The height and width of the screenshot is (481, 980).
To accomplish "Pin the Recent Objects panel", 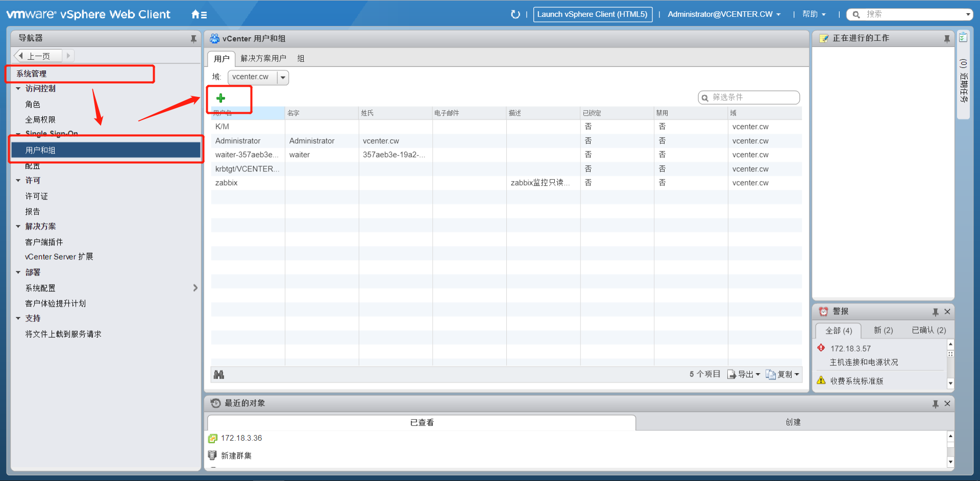I will click(x=936, y=403).
